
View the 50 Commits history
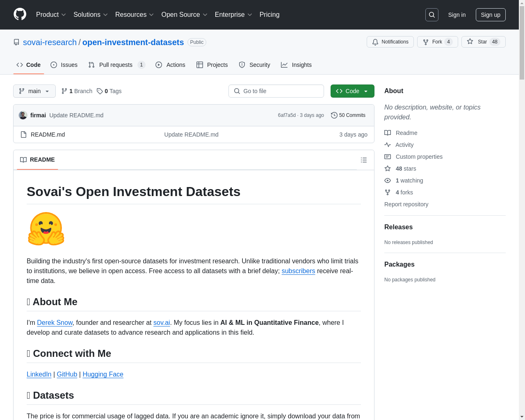tap(348, 115)
